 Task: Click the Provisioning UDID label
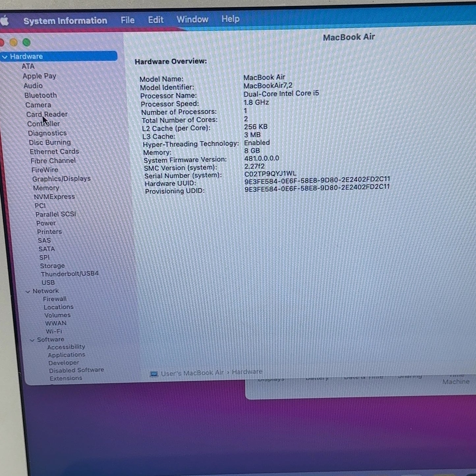coord(175,191)
